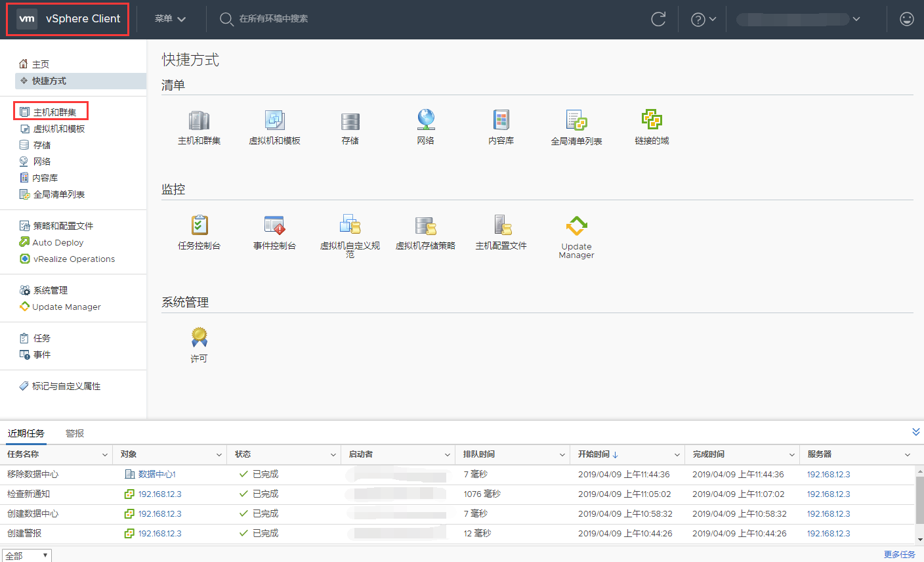Image resolution: width=924 pixels, height=562 pixels.
Task: Open 主机和群集 shortcut icon in 清单
Action: (x=199, y=120)
